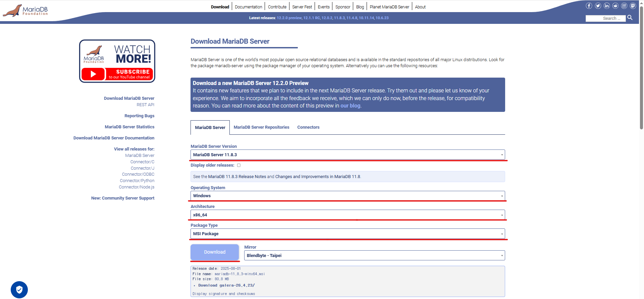
Task: Click Download galera-26.4.23/ link
Action: click(226, 286)
